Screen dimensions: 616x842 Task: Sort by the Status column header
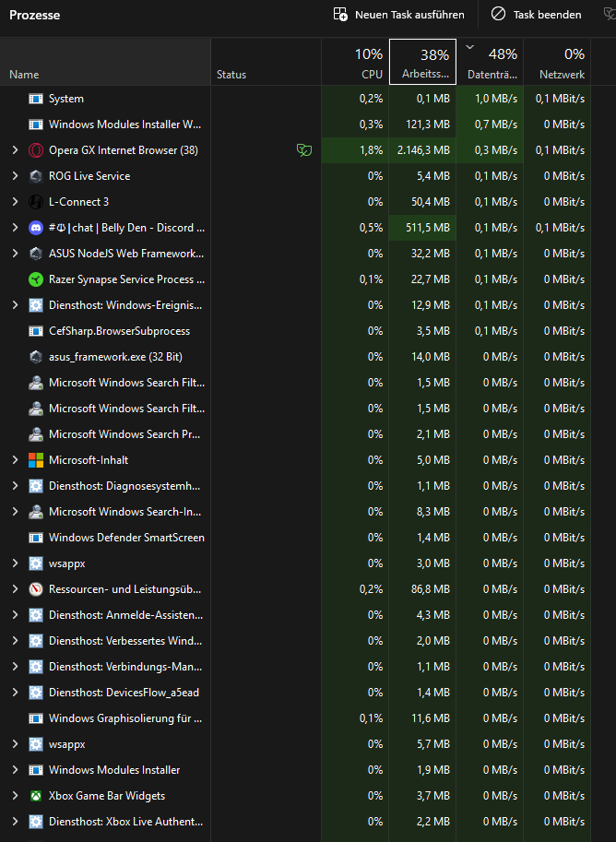[x=267, y=62]
